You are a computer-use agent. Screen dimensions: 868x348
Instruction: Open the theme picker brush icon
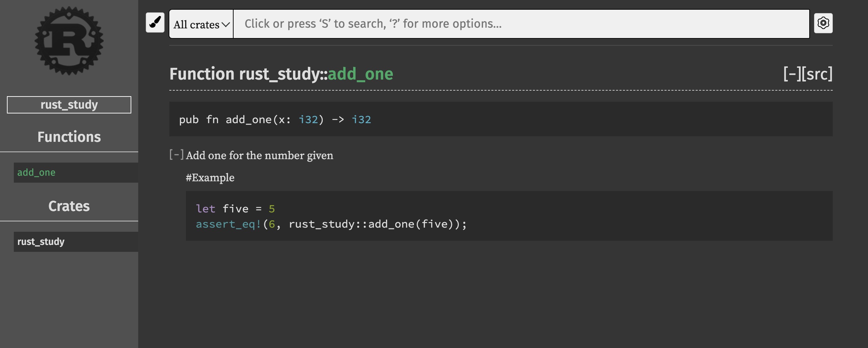155,23
